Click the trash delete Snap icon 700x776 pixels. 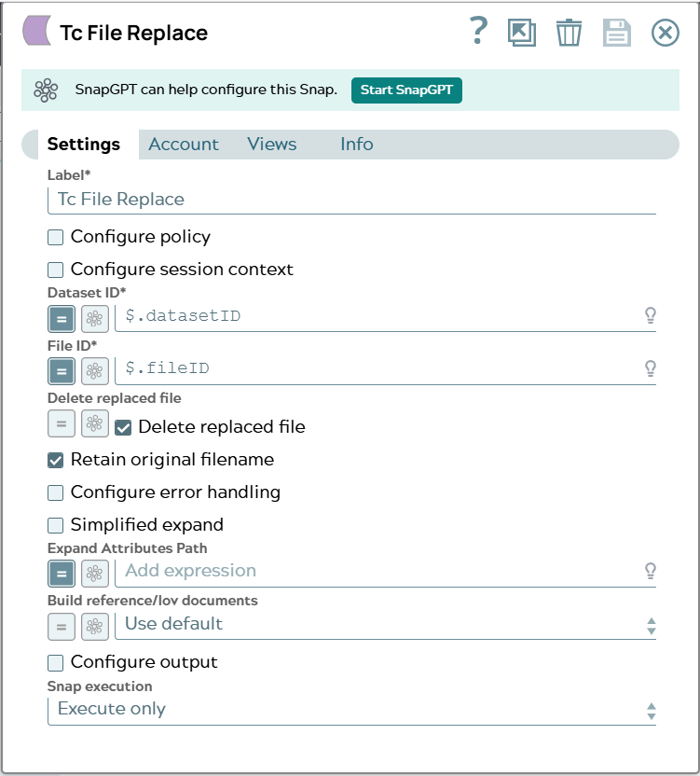coord(569,33)
